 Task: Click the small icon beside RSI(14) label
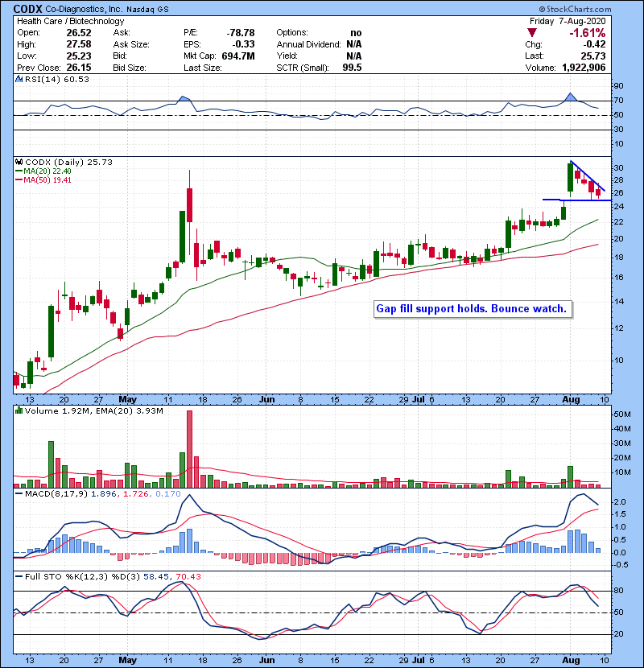coord(19,79)
